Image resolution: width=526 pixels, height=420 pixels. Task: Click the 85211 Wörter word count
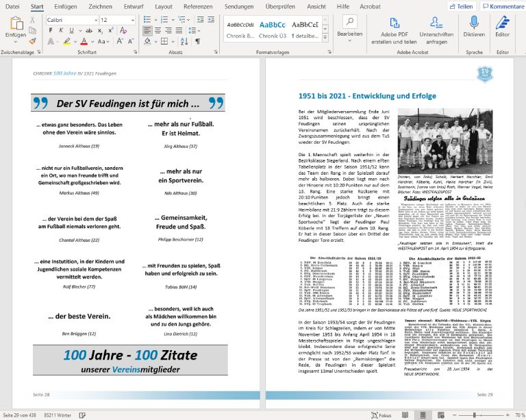tap(58, 415)
